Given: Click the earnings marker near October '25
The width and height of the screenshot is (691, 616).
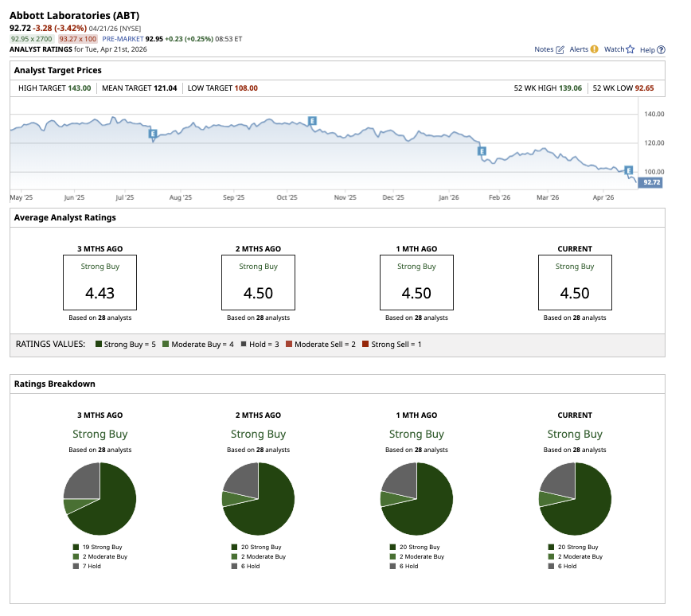Looking at the screenshot, I should (x=313, y=121).
